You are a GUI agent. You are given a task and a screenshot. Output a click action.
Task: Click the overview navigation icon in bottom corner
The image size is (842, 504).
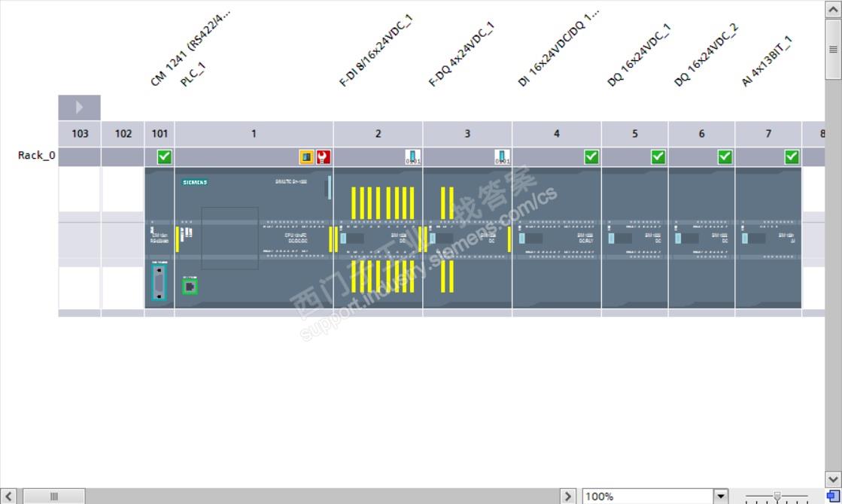(x=833, y=496)
